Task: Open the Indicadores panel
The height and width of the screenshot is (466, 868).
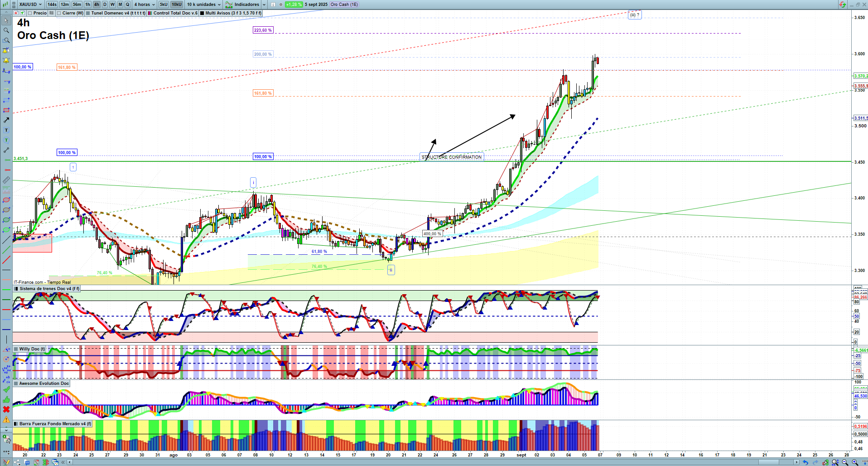Action: [246, 5]
